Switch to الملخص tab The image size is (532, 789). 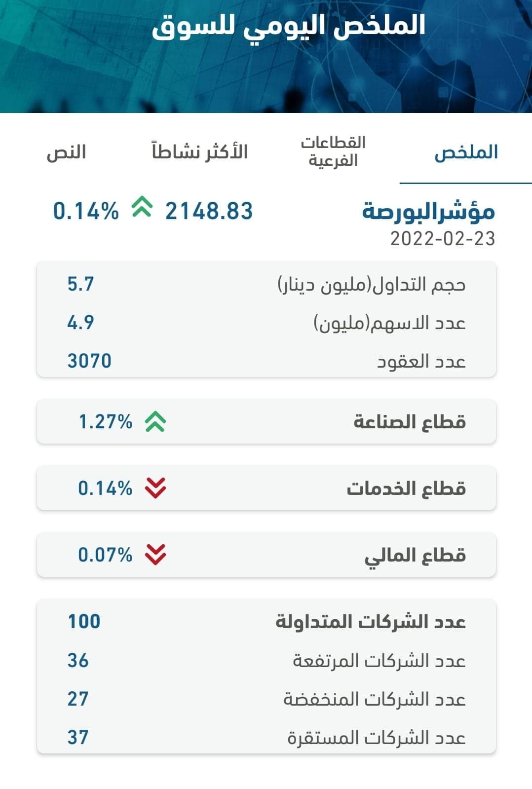click(x=466, y=152)
